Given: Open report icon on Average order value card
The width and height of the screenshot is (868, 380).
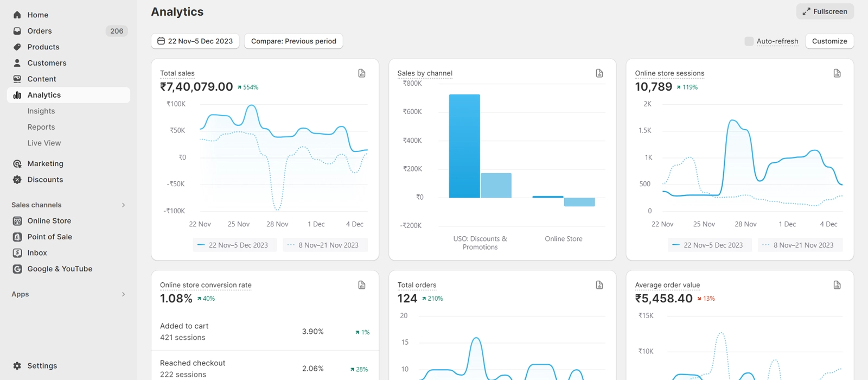Looking at the screenshot, I should coord(837,285).
